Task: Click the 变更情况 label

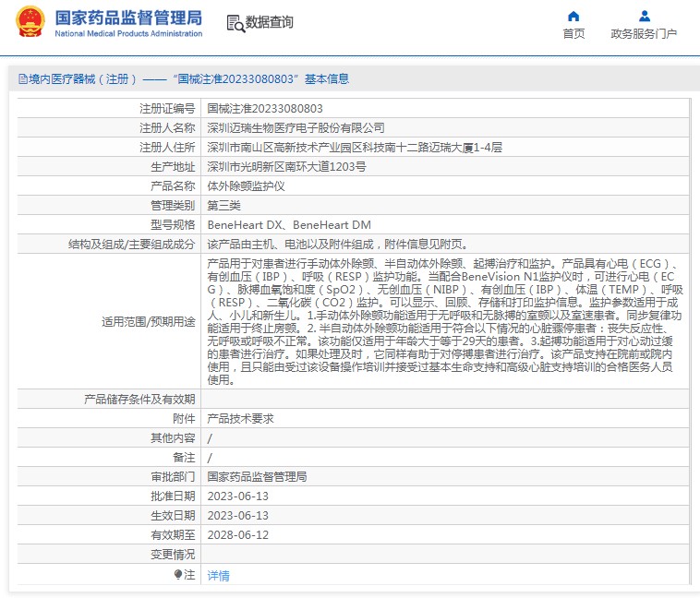Action: coord(174,555)
